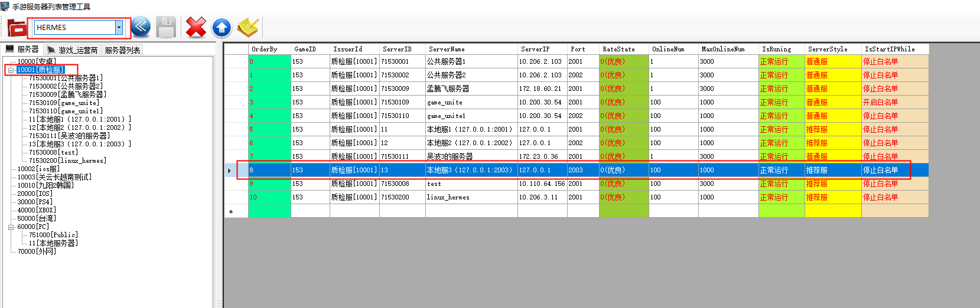Click the red X delete icon

tap(196, 27)
